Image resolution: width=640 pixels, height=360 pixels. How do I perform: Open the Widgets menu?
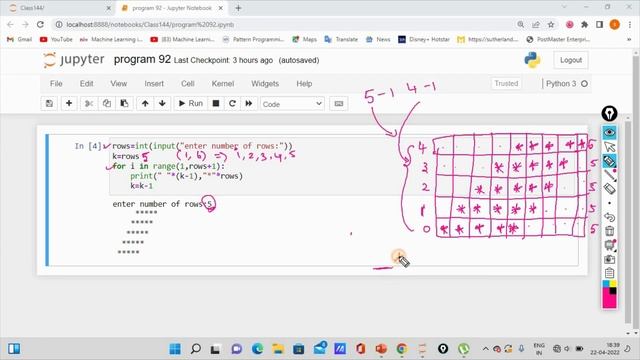tap(265, 84)
